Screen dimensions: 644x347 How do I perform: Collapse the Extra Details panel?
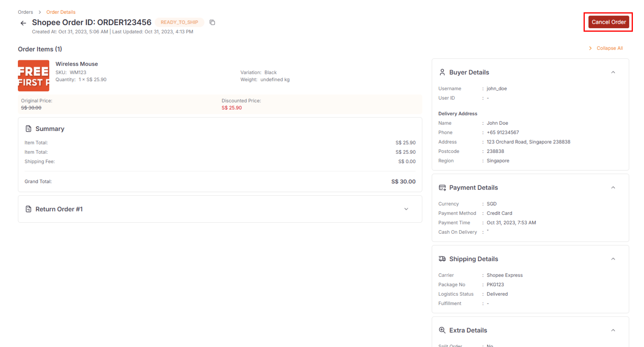tap(613, 330)
